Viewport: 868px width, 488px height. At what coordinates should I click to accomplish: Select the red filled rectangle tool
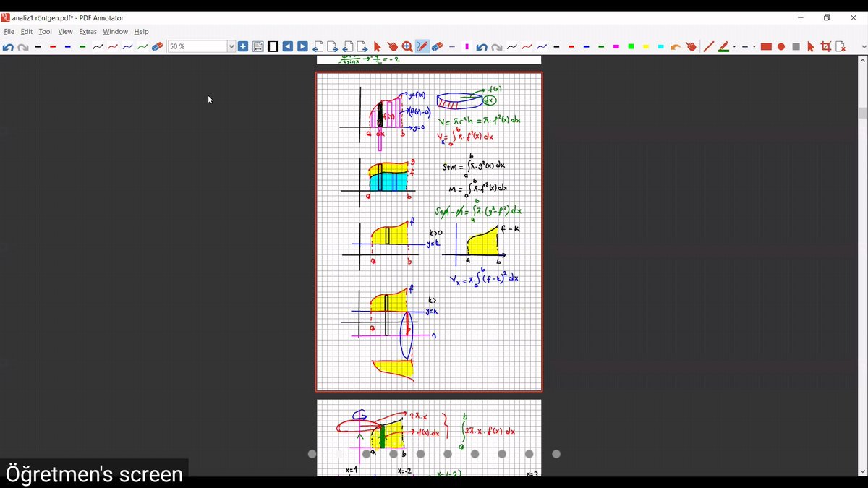click(x=766, y=47)
